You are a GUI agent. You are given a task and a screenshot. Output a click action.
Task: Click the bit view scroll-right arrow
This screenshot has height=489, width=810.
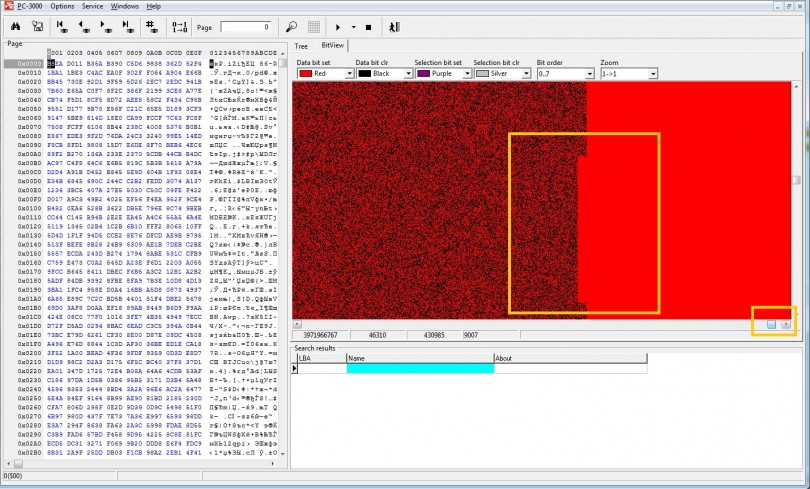[x=786, y=324]
